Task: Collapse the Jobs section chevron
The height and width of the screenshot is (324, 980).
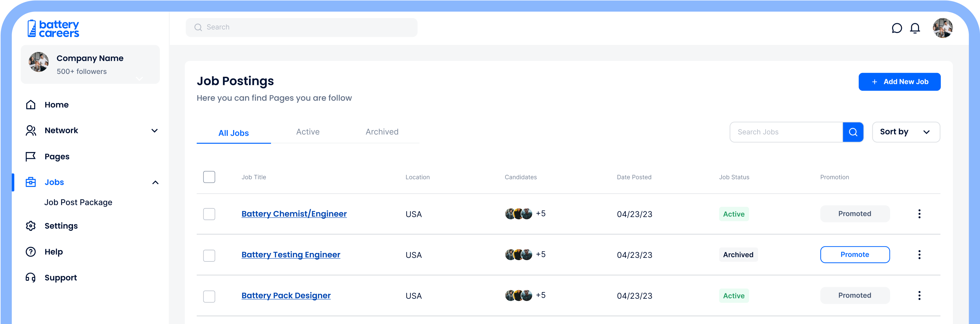Action: point(155,183)
